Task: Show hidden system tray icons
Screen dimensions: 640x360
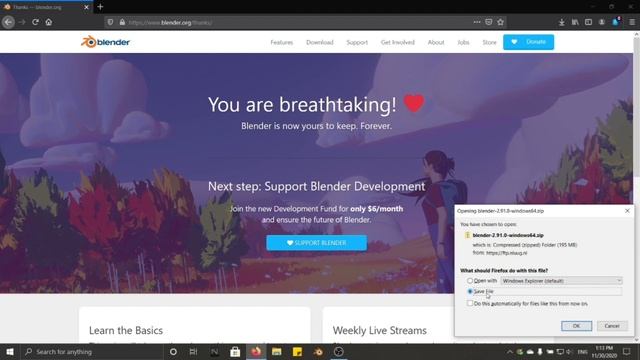Action: [x=509, y=352]
